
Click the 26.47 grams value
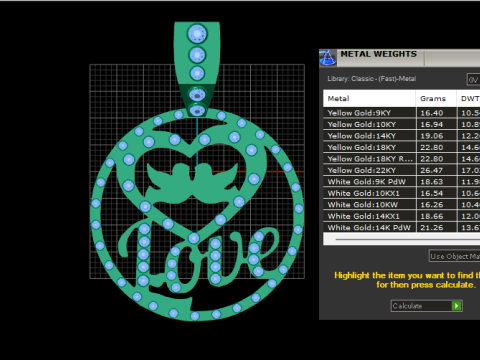click(432, 171)
